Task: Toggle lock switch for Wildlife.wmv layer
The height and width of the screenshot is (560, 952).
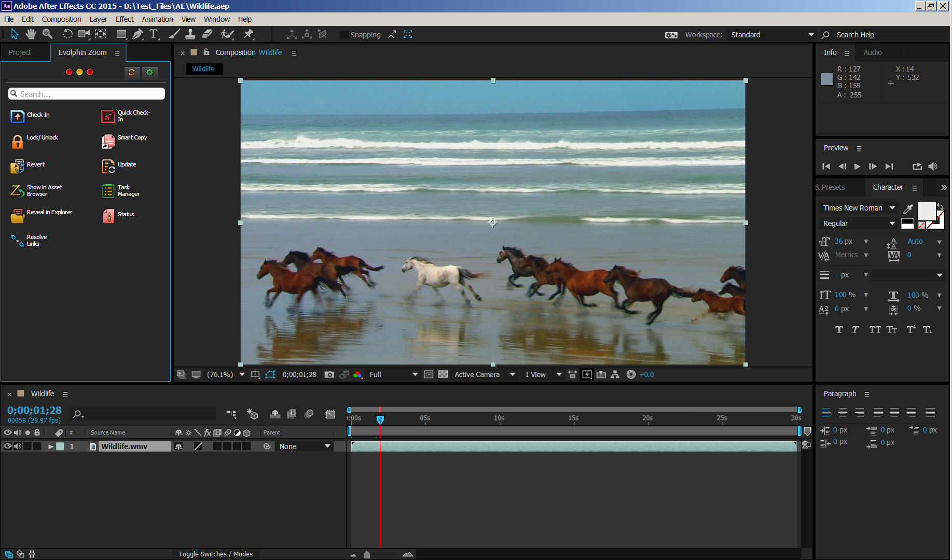Action: click(37, 446)
